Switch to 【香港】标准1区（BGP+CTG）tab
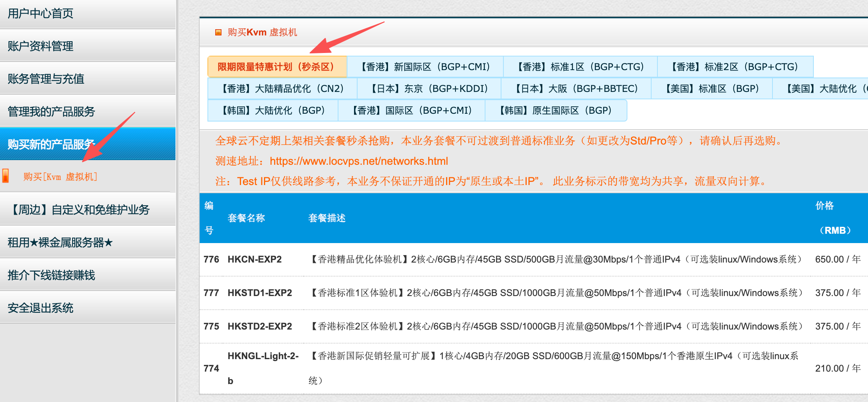The width and height of the screenshot is (868, 402). [x=580, y=67]
